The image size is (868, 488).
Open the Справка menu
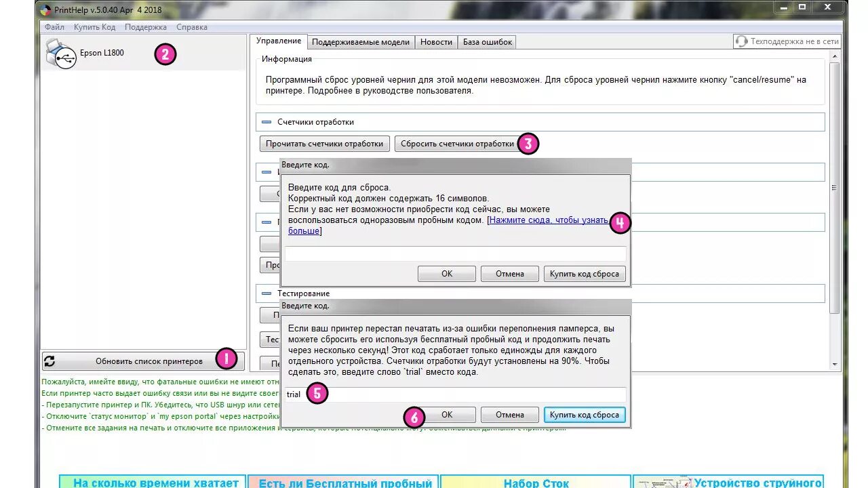(192, 27)
